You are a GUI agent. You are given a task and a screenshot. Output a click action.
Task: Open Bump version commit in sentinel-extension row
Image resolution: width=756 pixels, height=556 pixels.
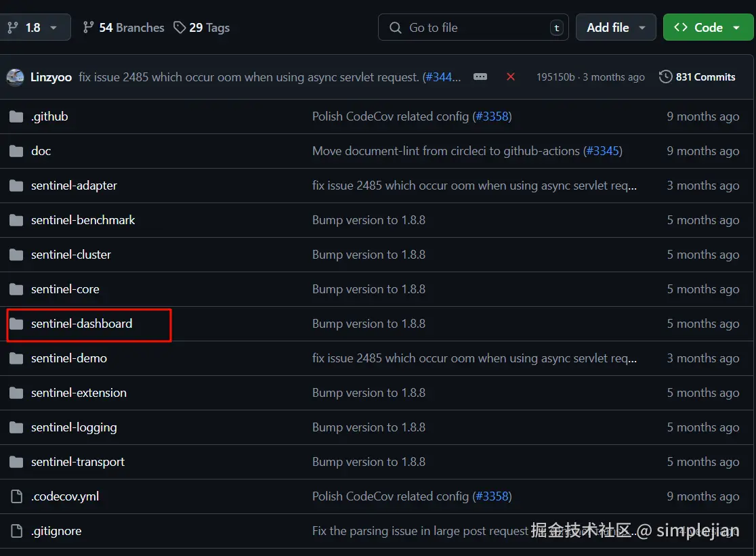coord(369,393)
